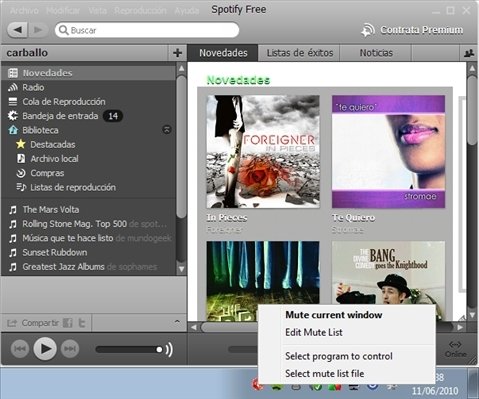
Task: Click the Compartir share arrow icon
Action: (12, 323)
